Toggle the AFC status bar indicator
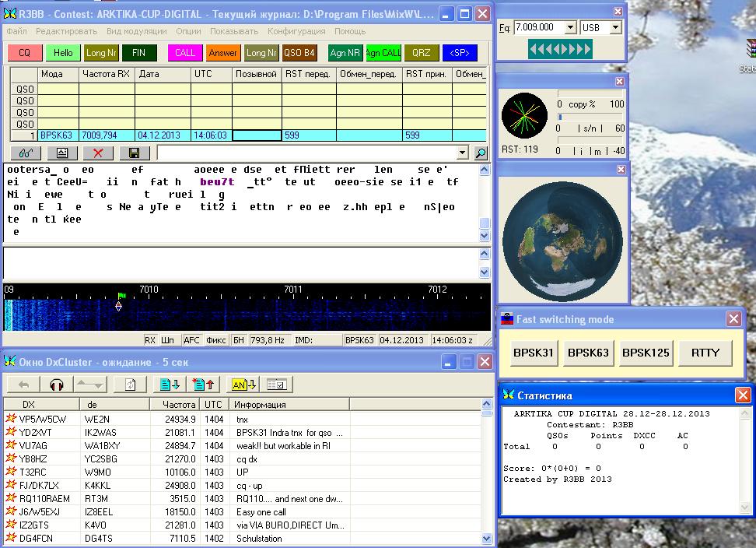The width and height of the screenshot is (756, 548). click(191, 340)
